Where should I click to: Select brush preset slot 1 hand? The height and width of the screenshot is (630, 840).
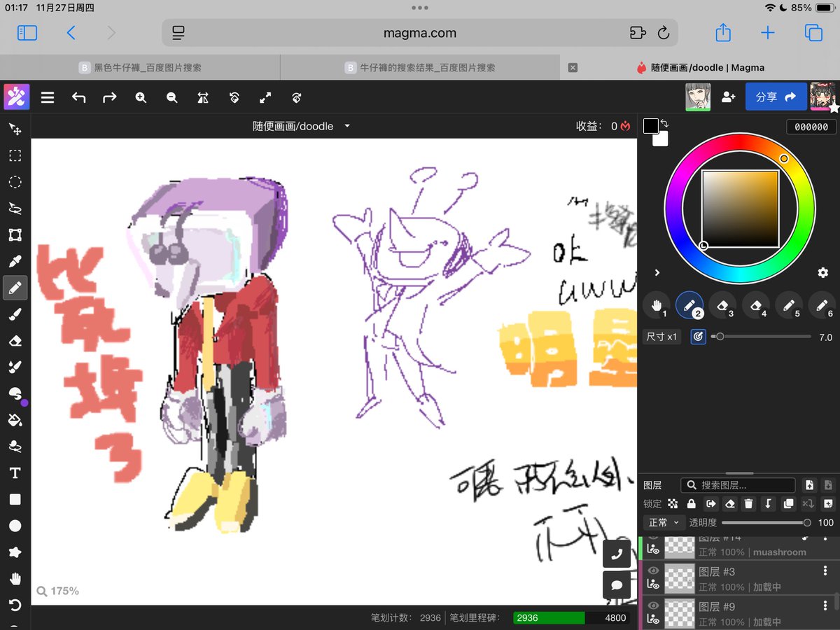[657, 305]
